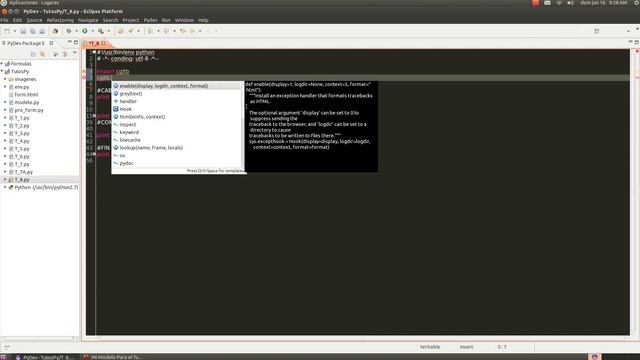Switch to the T_8 editor tab
Screen dimensions: 640x360
(95, 43)
